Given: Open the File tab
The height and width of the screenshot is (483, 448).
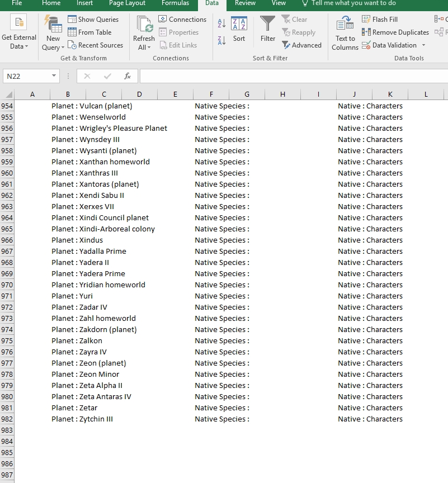Looking at the screenshot, I should (x=17, y=3).
